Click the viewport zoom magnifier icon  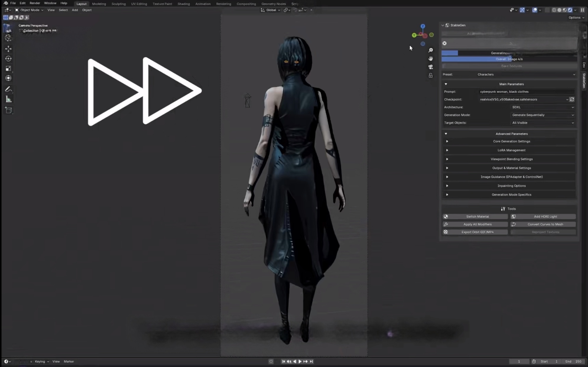[x=431, y=50]
